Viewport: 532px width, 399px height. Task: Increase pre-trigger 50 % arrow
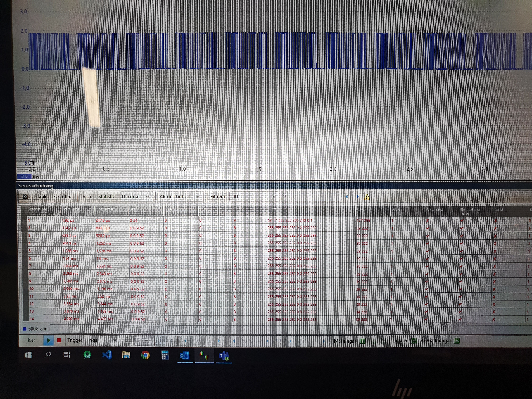pyautogui.click(x=267, y=341)
